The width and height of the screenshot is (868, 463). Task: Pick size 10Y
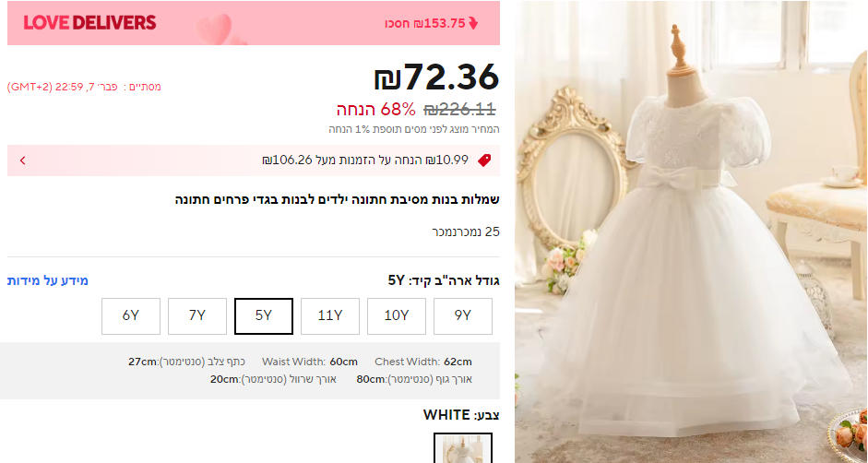(397, 316)
